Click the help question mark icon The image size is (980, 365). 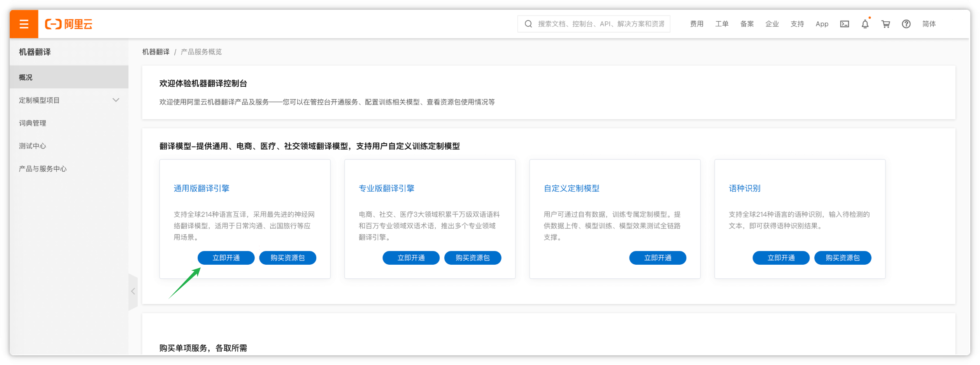click(906, 24)
